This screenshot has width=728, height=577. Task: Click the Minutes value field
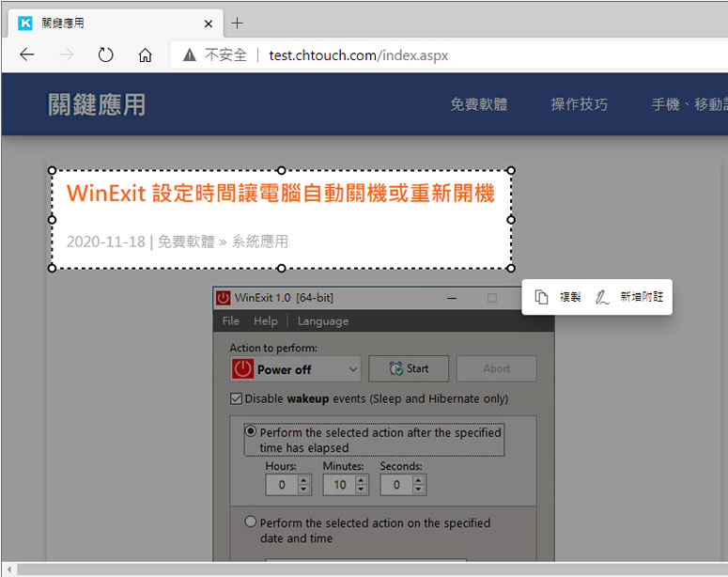click(340, 485)
